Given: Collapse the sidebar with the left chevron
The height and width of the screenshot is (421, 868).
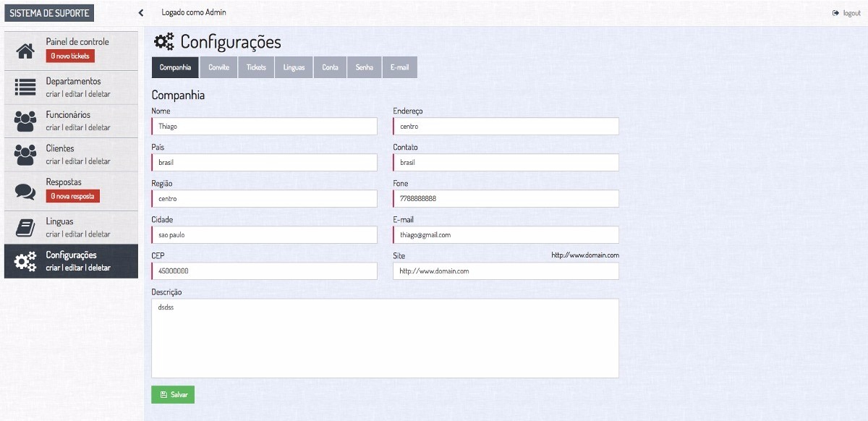Looking at the screenshot, I should point(141,13).
